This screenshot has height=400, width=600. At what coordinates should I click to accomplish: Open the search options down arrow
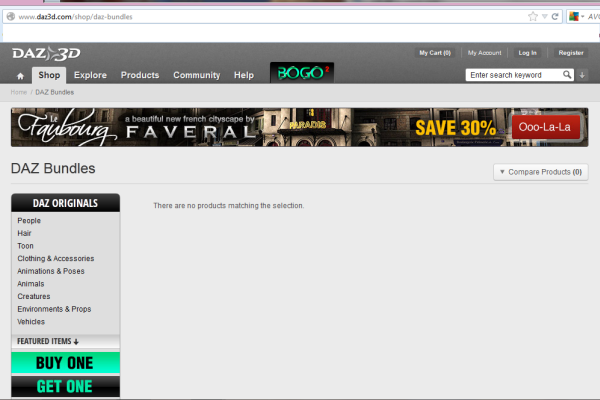click(x=582, y=75)
